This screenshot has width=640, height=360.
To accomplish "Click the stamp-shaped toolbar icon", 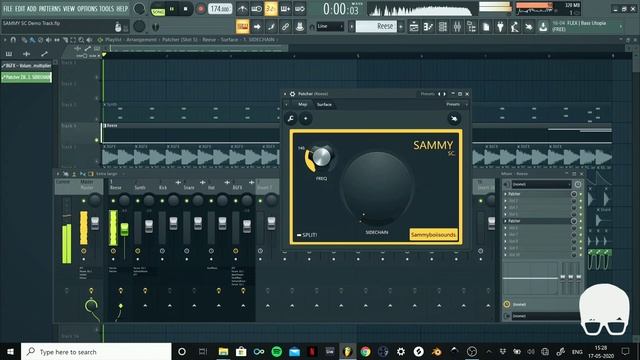I will (300, 27).
